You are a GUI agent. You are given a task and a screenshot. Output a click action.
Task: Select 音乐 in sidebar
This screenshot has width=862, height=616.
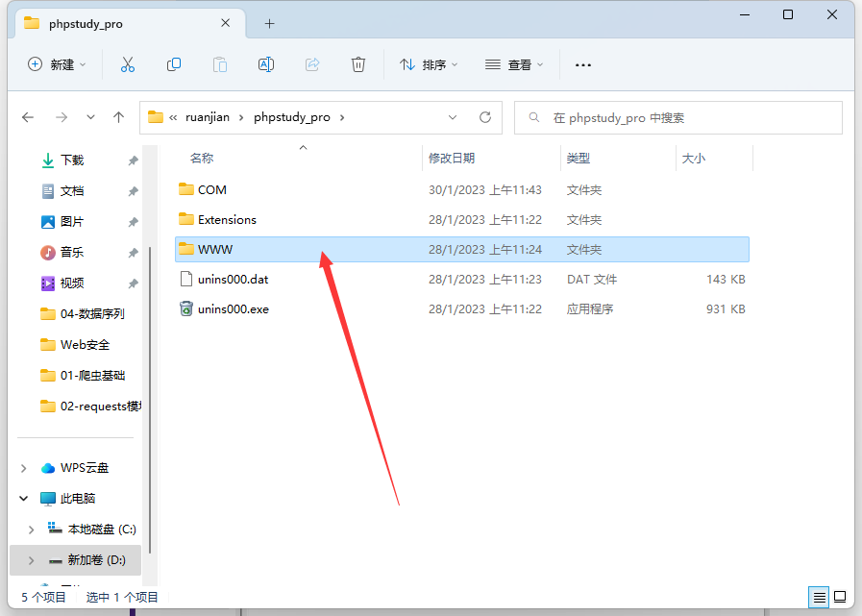(72, 253)
